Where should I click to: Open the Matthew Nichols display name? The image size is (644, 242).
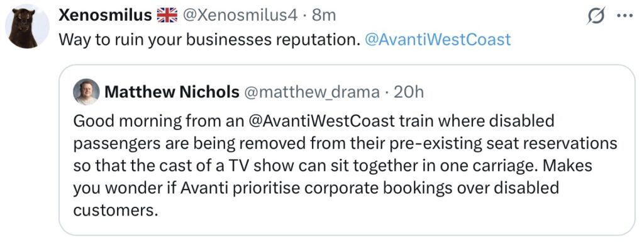172,92
